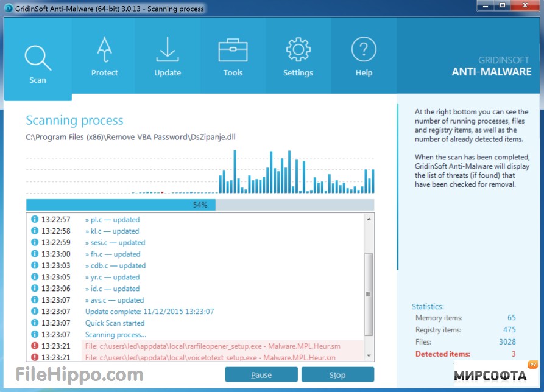Image resolution: width=544 pixels, height=392 pixels.
Task: Select the 'sesi.c — updated' log line
Action: (115, 243)
